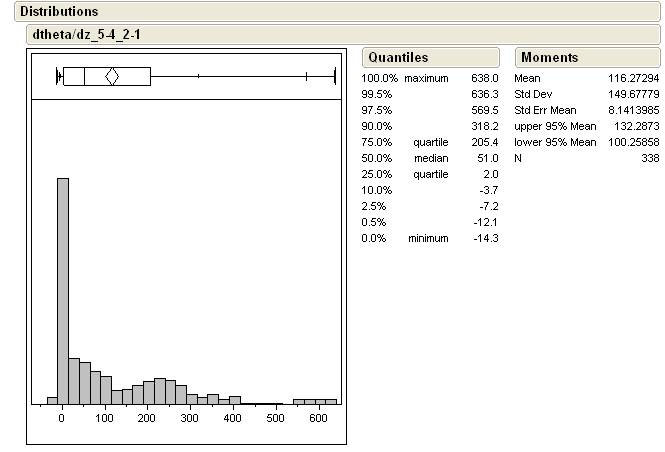
Task: Click the mean diamond in the box plot
Action: click(x=112, y=76)
